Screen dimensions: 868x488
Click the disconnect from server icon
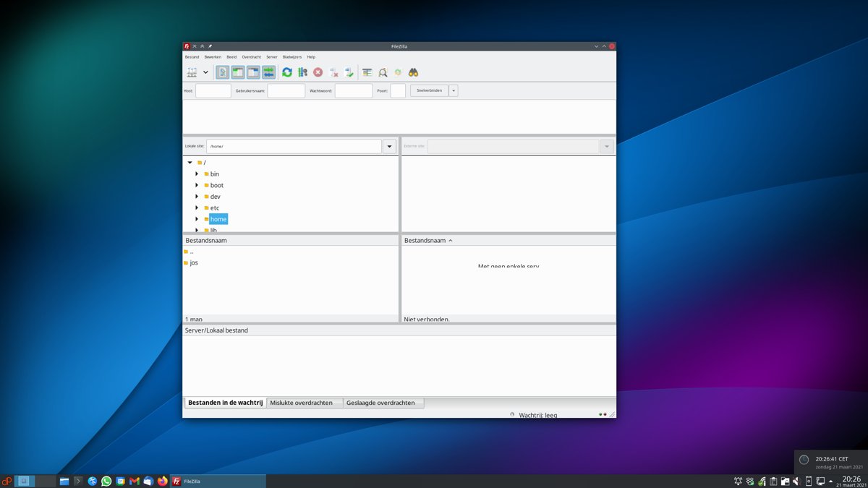tap(333, 72)
